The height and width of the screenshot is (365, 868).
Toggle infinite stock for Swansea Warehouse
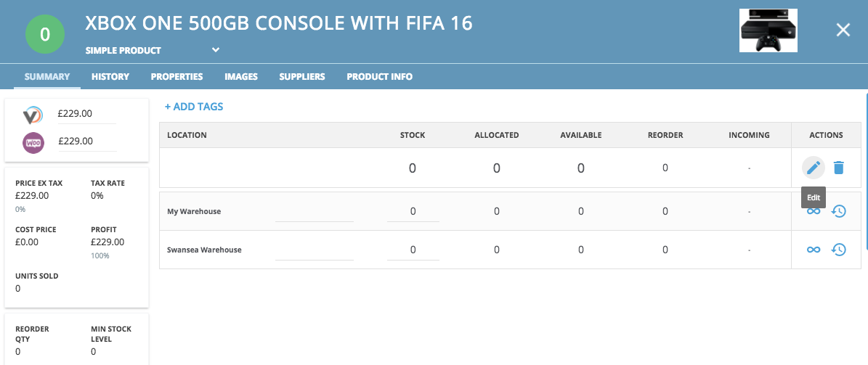pos(814,250)
